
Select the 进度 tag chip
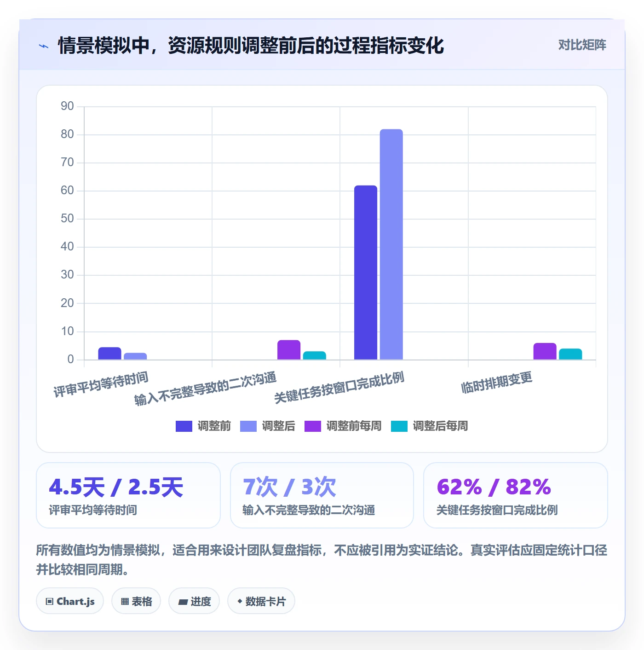pyautogui.click(x=194, y=601)
